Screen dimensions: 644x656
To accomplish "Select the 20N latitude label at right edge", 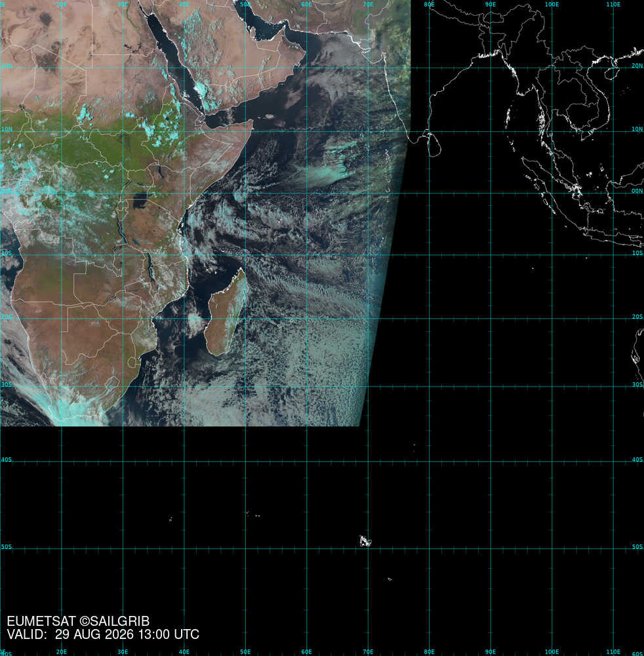I will pyautogui.click(x=637, y=66).
